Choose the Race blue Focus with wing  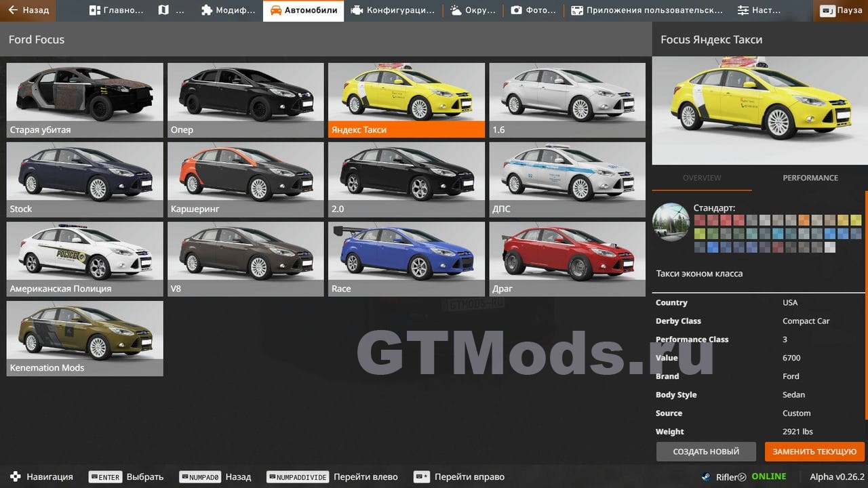[406, 259]
